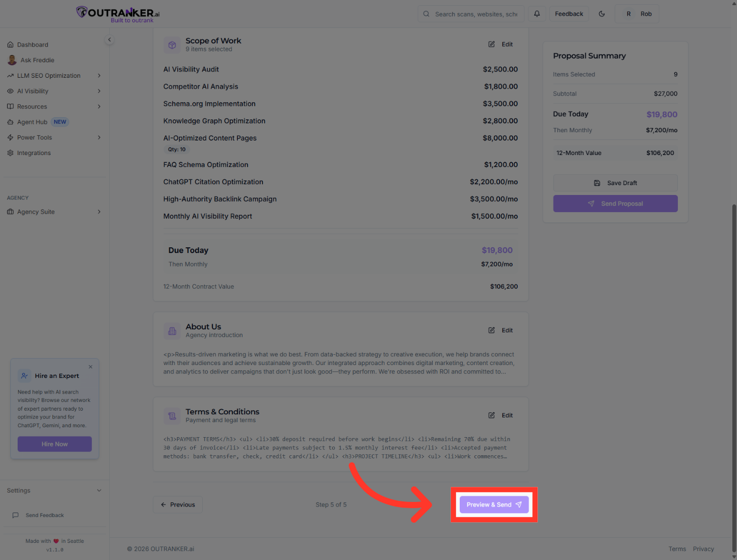Image resolution: width=737 pixels, height=560 pixels.
Task: Select the ChatGPT Citation Optimization line item
Action: [x=341, y=182]
